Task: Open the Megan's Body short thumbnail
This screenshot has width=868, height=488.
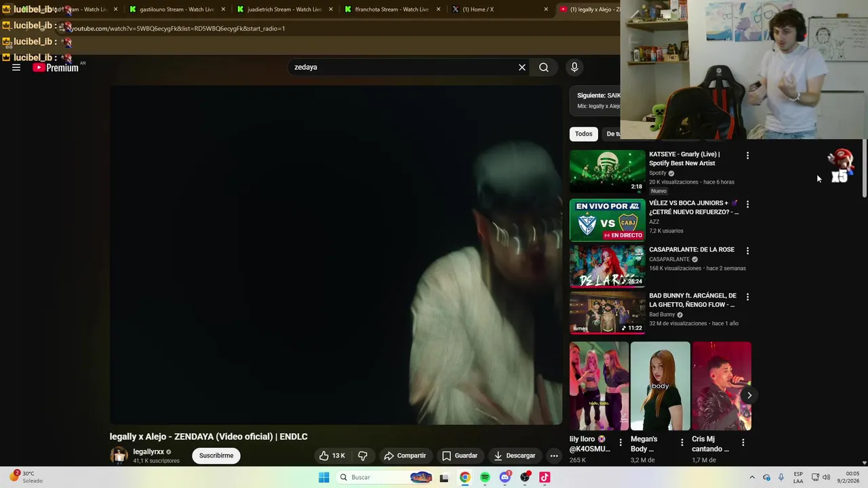Action: click(x=660, y=386)
